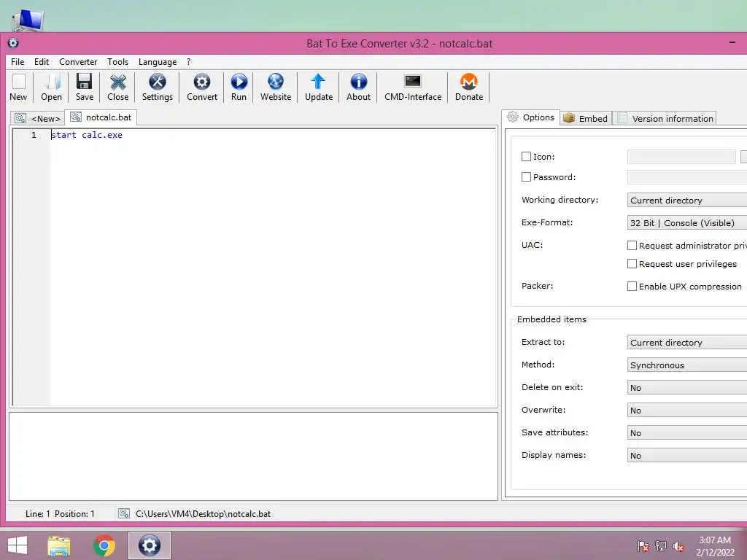Viewport: 747px width, 560px height.
Task: Click the lower output log pane
Action: 253,456
